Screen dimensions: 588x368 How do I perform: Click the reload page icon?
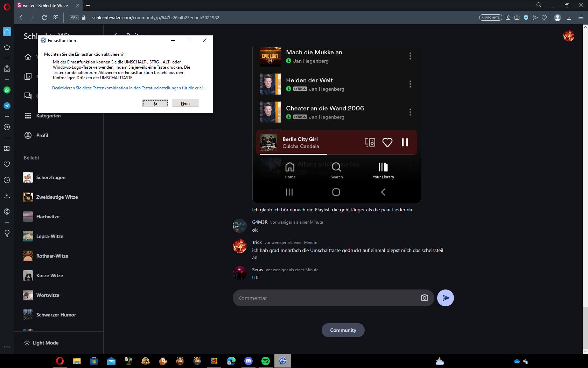44,18
